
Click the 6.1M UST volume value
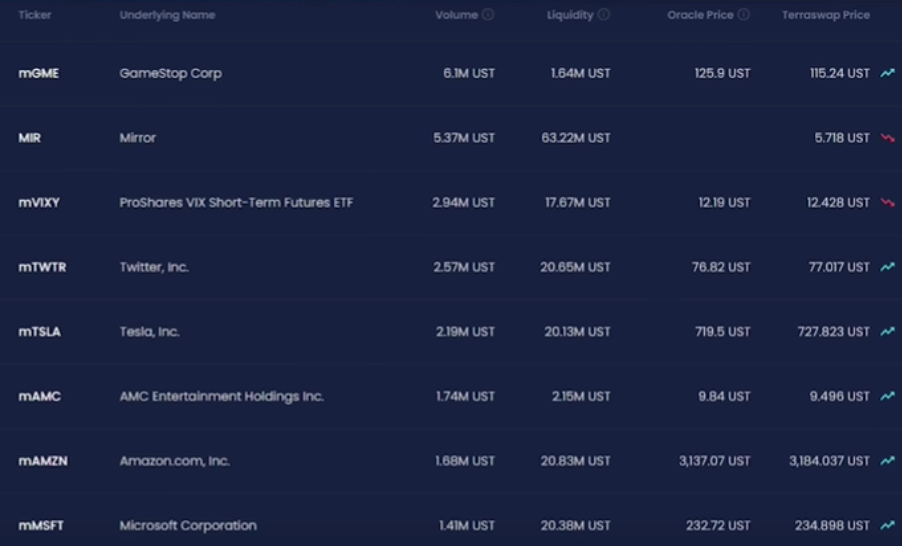(469, 73)
